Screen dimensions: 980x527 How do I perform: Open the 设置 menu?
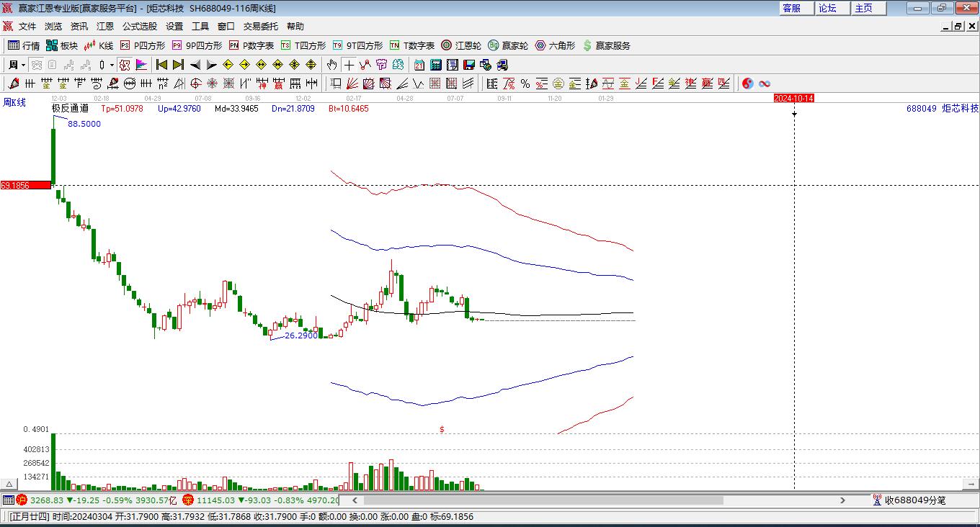click(174, 26)
